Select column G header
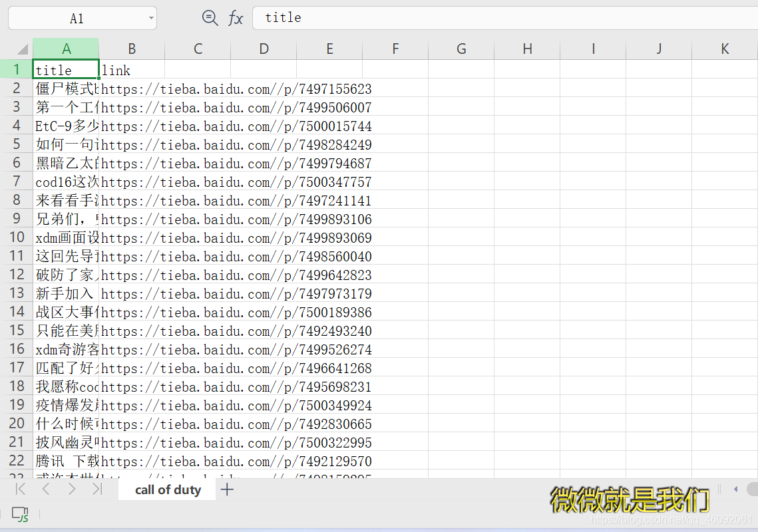This screenshot has height=532, width=758. tap(461, 49)
